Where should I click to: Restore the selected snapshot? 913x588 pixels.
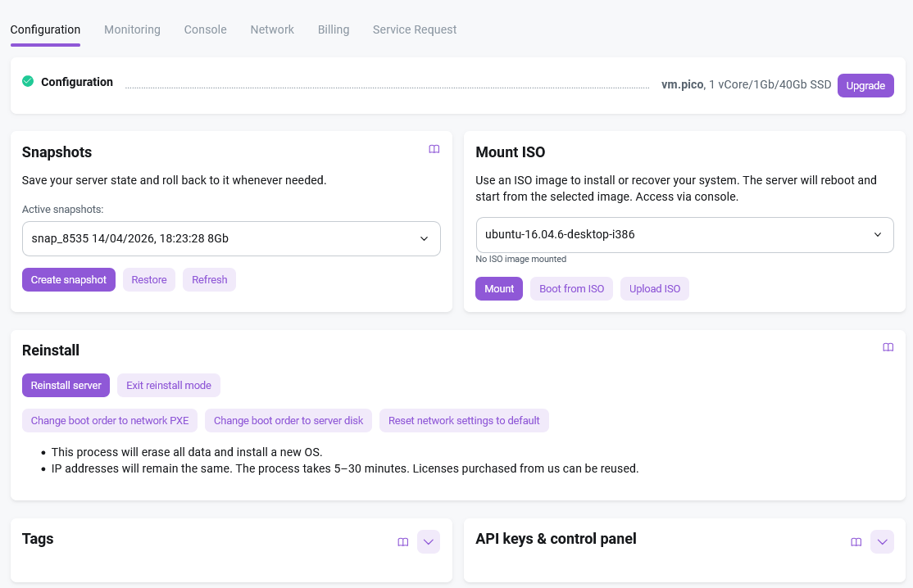click(149, 280)
